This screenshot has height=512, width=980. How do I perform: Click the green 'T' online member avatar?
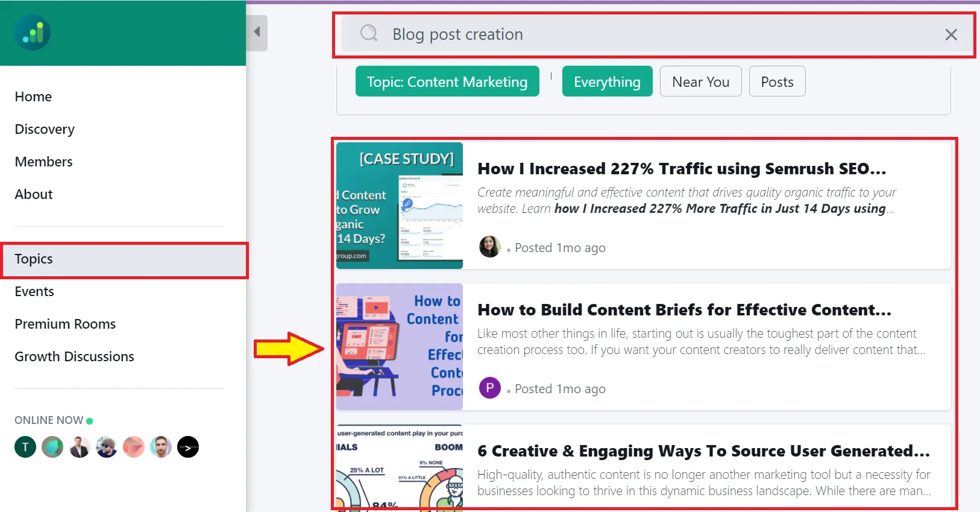[x=25, y=447]
